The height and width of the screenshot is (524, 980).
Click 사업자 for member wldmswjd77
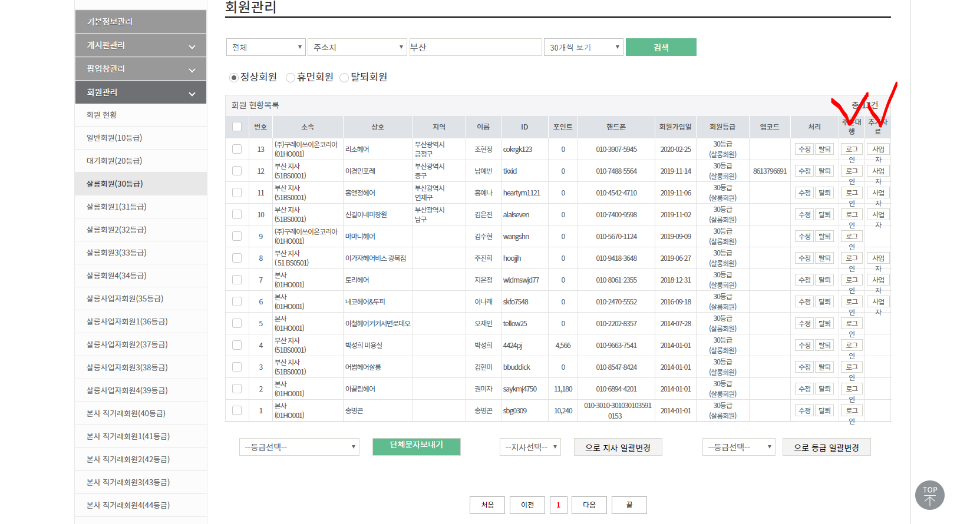(878, 280)
